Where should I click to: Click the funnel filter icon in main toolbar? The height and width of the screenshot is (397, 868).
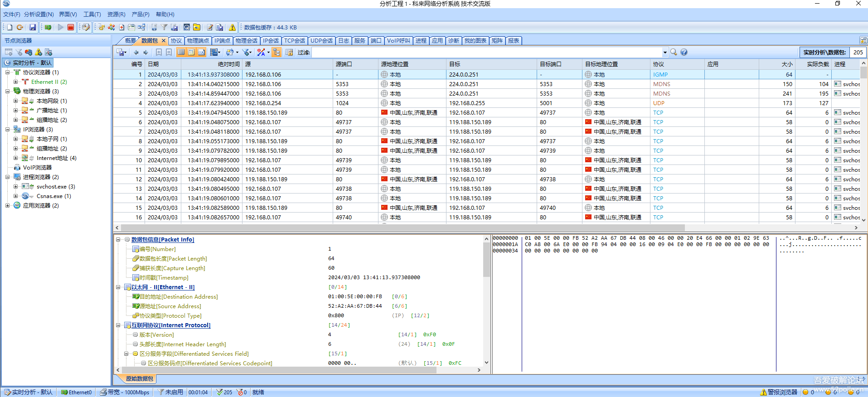tap(164, 27)
